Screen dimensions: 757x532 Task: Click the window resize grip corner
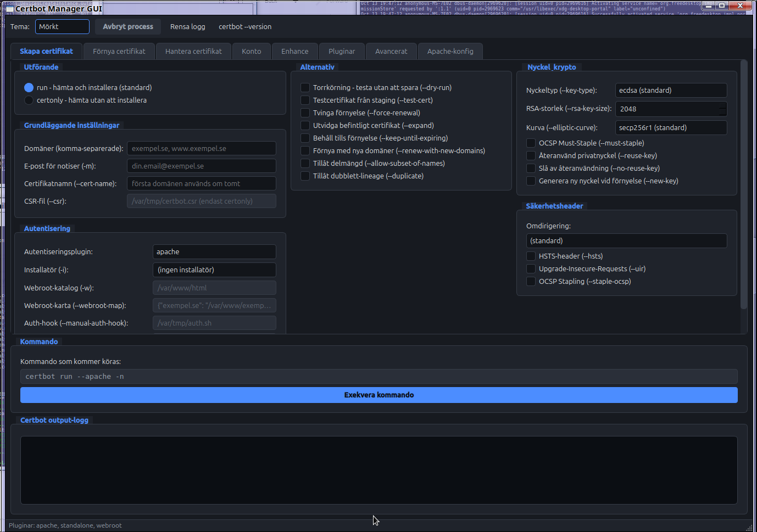tap(749, 527)
